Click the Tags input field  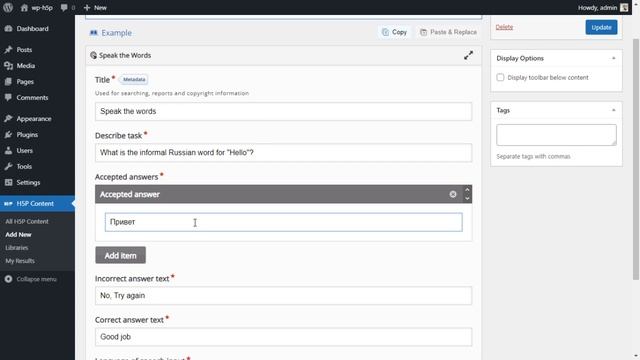tap(556, 135)
